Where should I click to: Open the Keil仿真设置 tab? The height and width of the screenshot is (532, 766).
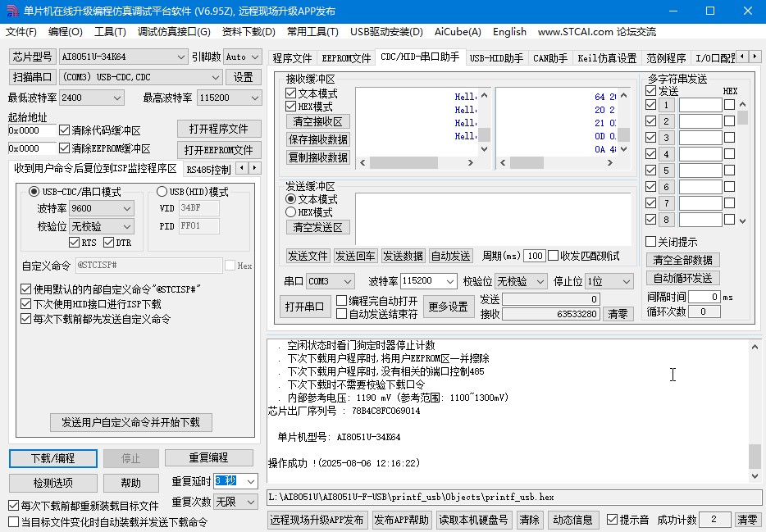607,58
